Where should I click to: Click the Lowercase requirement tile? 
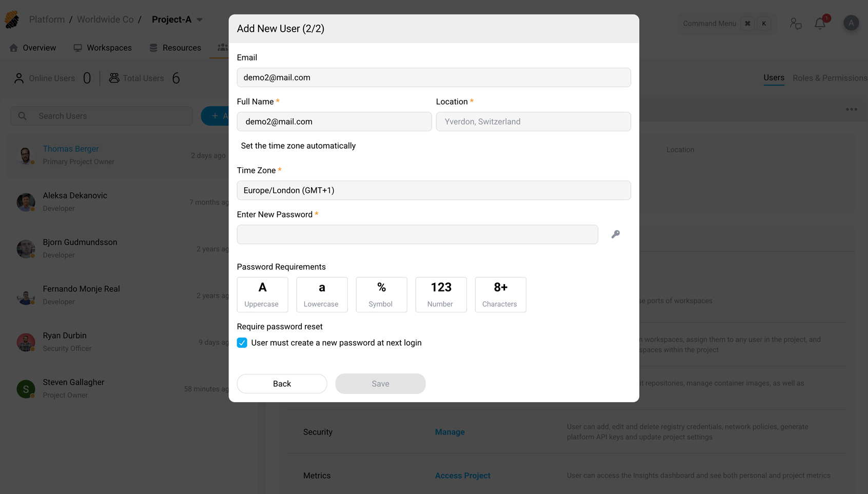[322, 294]
